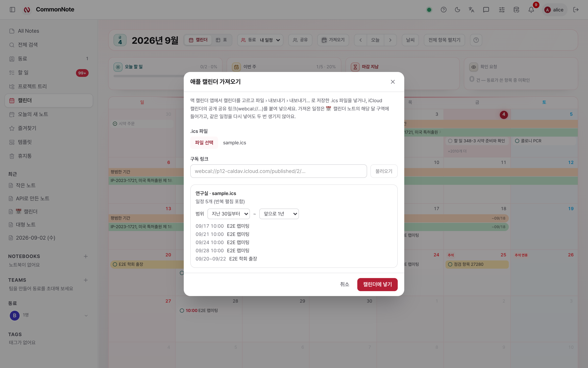Open recent note 작은 노트
Viewport: 588px width, 368px height.
point(49,185)
